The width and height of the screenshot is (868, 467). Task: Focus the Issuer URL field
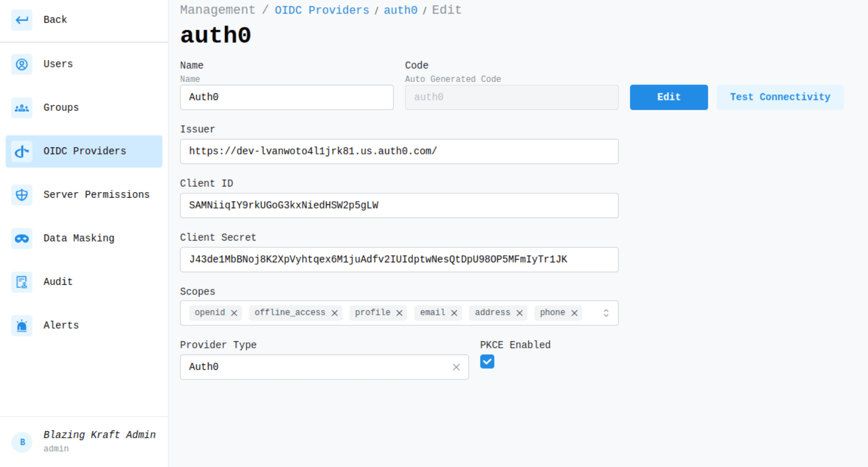[399, 151]
